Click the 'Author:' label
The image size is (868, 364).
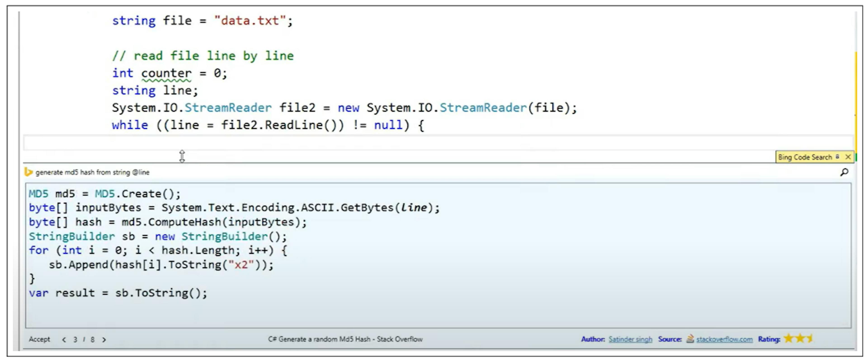[593, 339]
